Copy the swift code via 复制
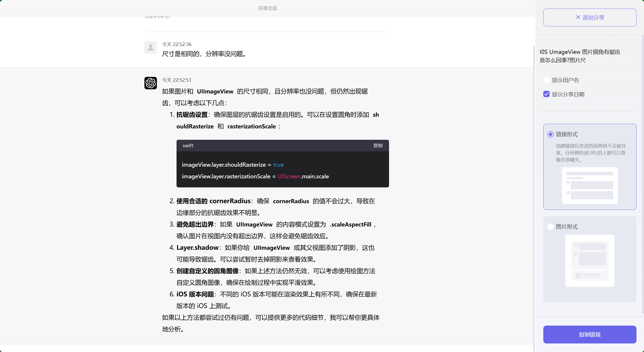This screenshot has height=352, width=644. pos(378,145)
